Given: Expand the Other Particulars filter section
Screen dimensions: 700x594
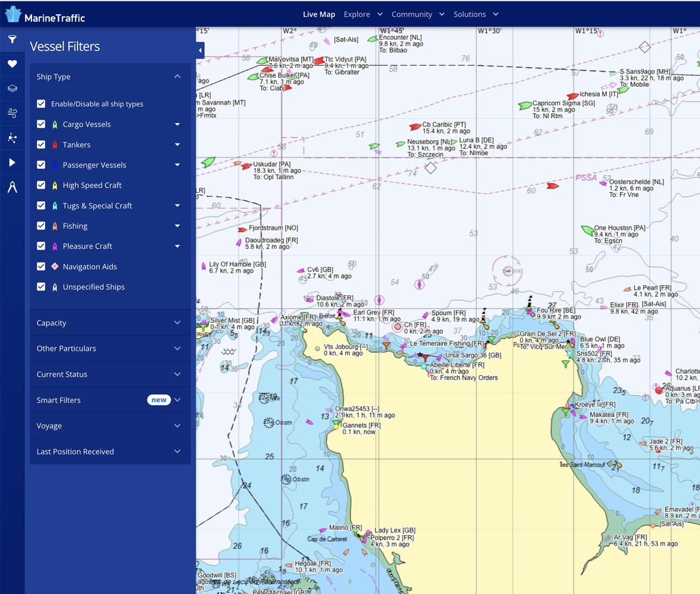Looking at the screenshot, I should (110, 349).
